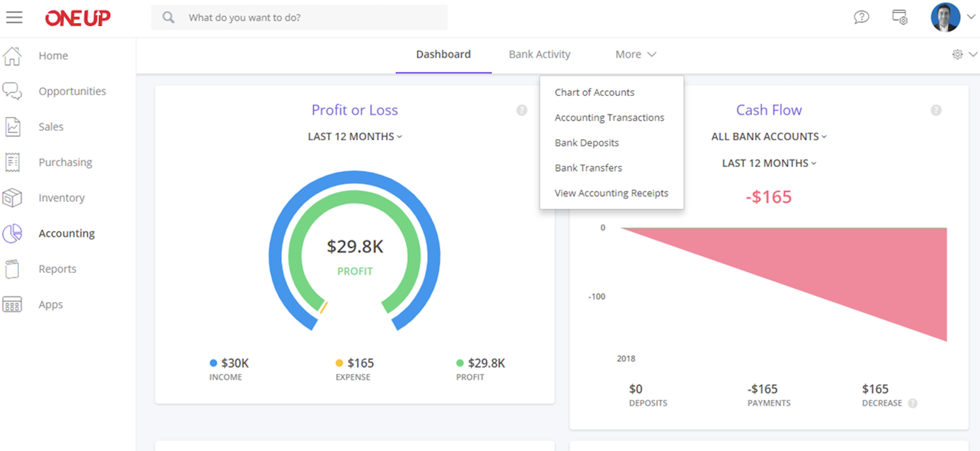Toggle the More tab dropdown

[x=636, y=54]
